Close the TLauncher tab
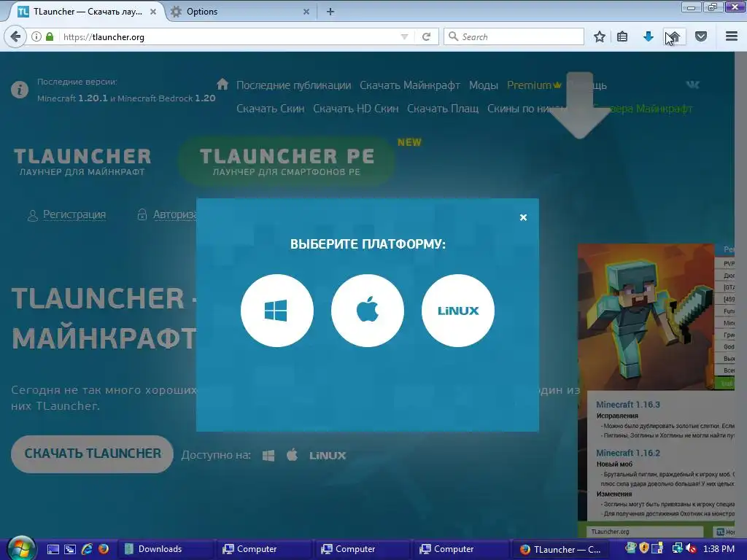This screenshot has width=747, height=560. click(x=153, y=12)
